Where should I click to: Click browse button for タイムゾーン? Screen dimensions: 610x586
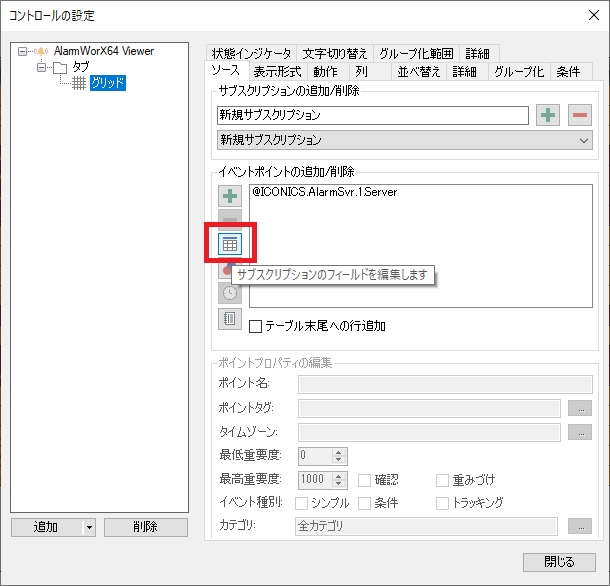click(x=580, y=432)
